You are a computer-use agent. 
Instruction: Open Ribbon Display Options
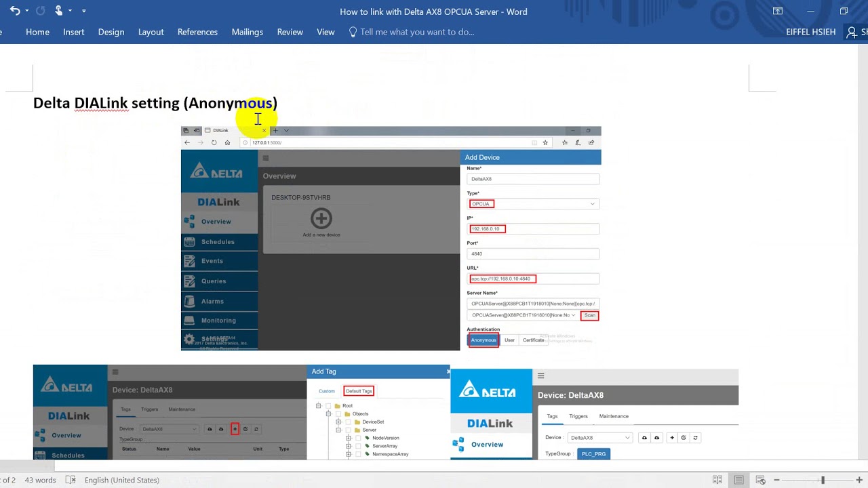tap(778, 11)
